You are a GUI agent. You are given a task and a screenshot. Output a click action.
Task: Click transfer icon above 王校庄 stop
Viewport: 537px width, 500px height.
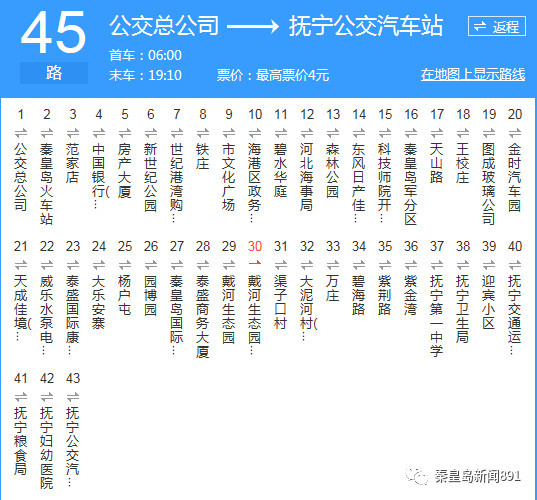(x=463, y=133)
